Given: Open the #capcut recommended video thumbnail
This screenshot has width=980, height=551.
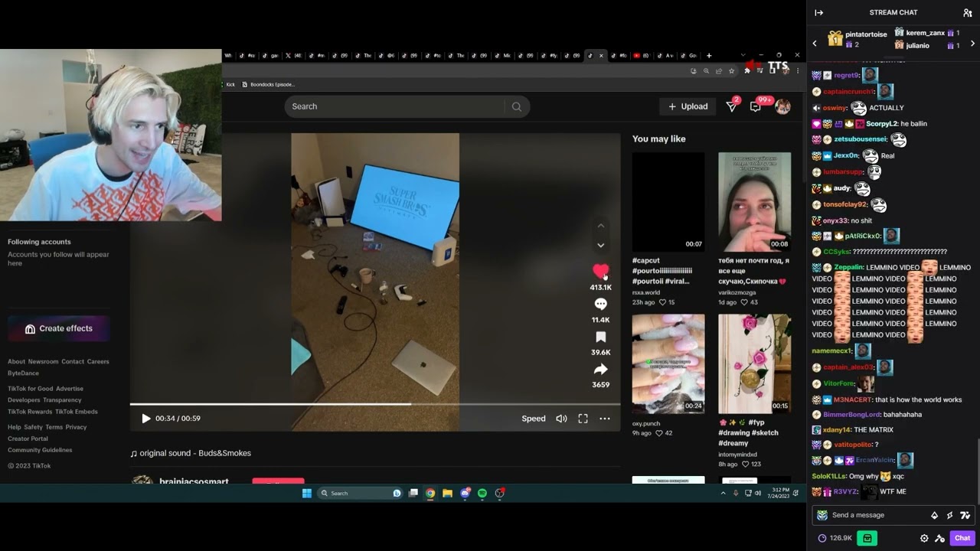Looking at the screenshot, I should coord(668,202).
